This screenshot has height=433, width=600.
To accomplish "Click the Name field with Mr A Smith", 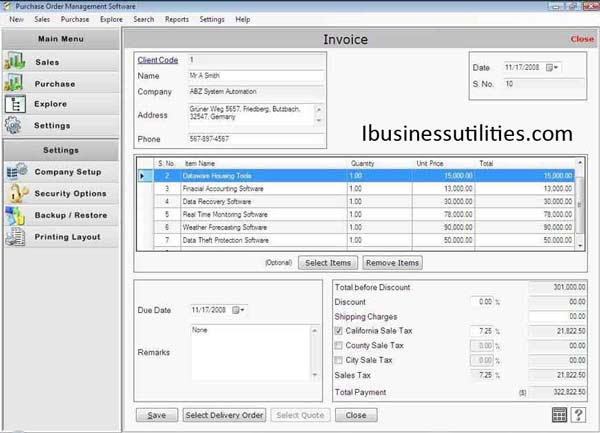I will 256,76.
